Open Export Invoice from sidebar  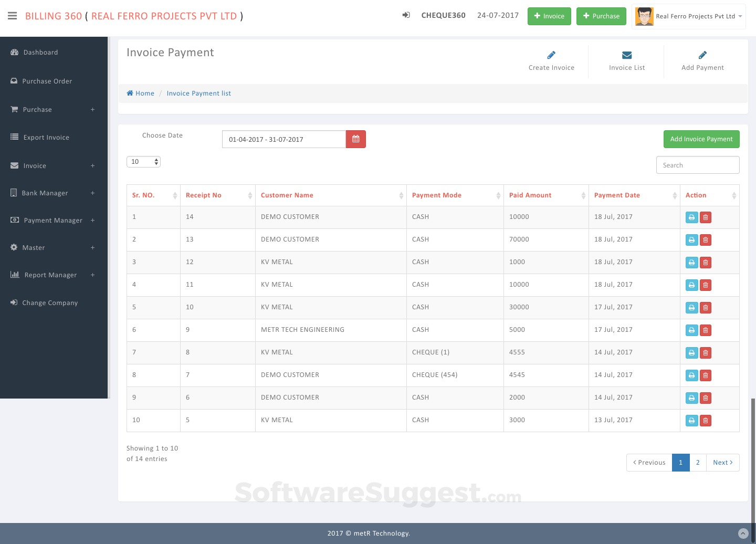pos(46,138)
